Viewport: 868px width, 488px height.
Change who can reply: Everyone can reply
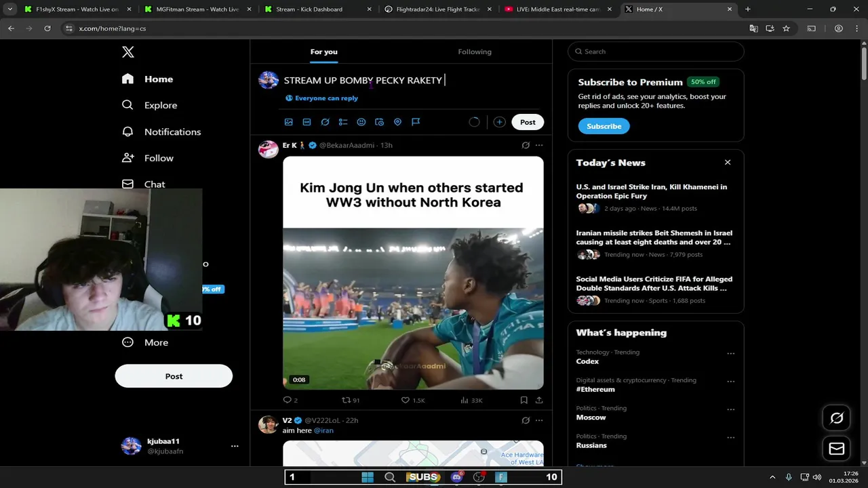point(321,98)
